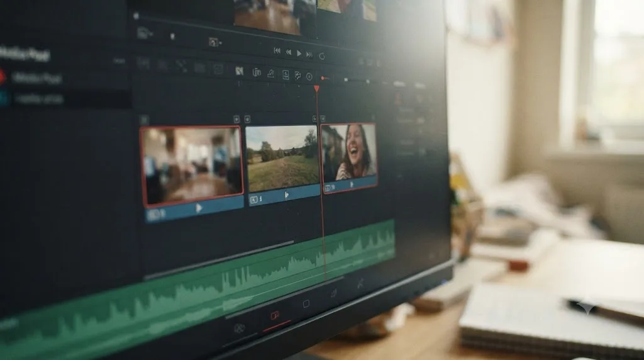
Task: Jump to the first frame with the transport control
Action: [277, 51]
